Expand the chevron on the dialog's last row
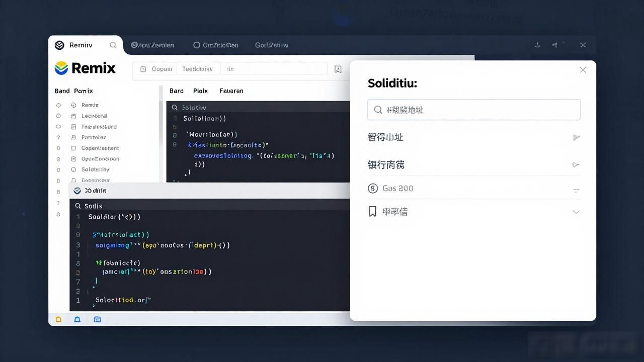The image size is (644, 362). click(x=576, y=212)
